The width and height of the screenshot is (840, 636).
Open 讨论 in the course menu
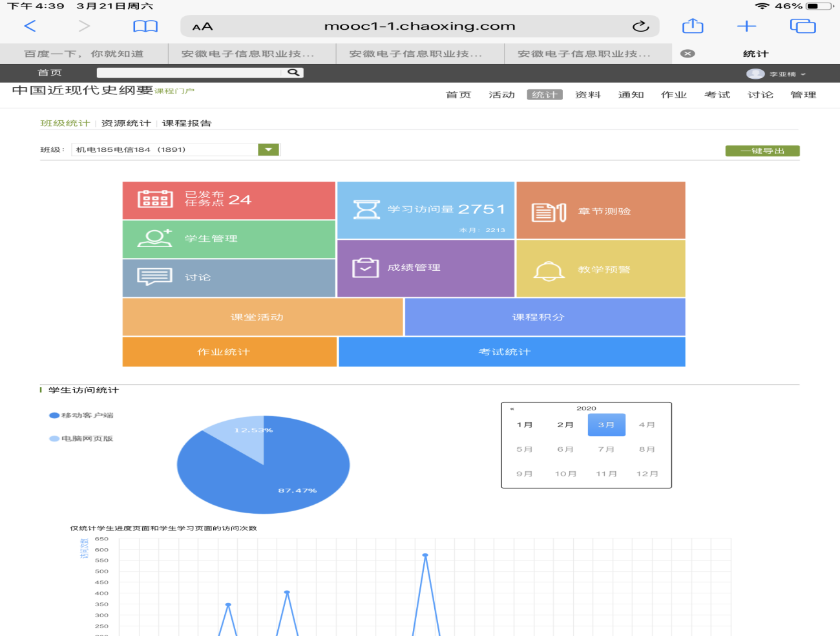coord(761,95)
